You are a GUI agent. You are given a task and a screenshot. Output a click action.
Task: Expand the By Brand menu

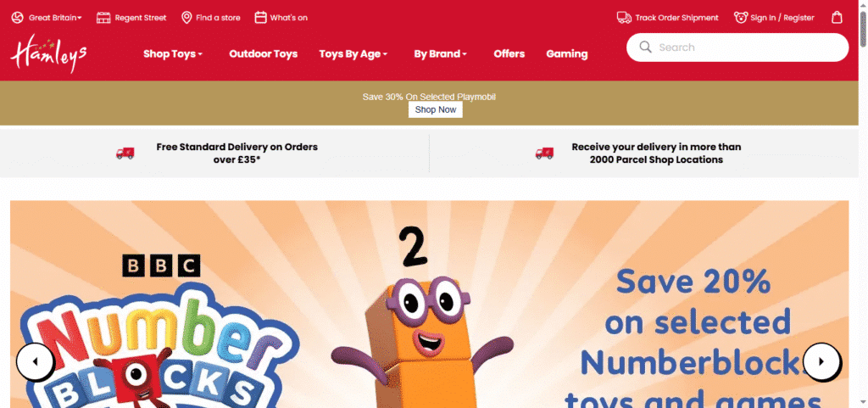tap(441, 53)
